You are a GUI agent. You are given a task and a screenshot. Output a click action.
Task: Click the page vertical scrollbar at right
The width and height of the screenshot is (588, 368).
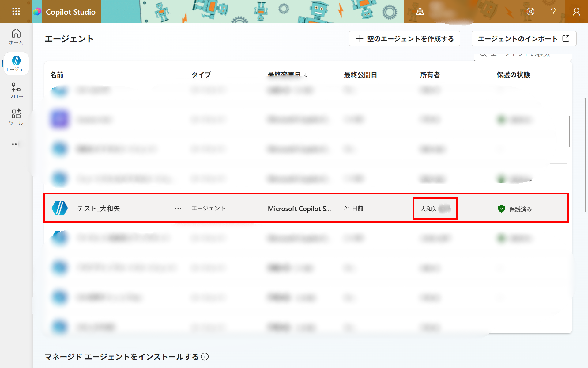[585, 155]
